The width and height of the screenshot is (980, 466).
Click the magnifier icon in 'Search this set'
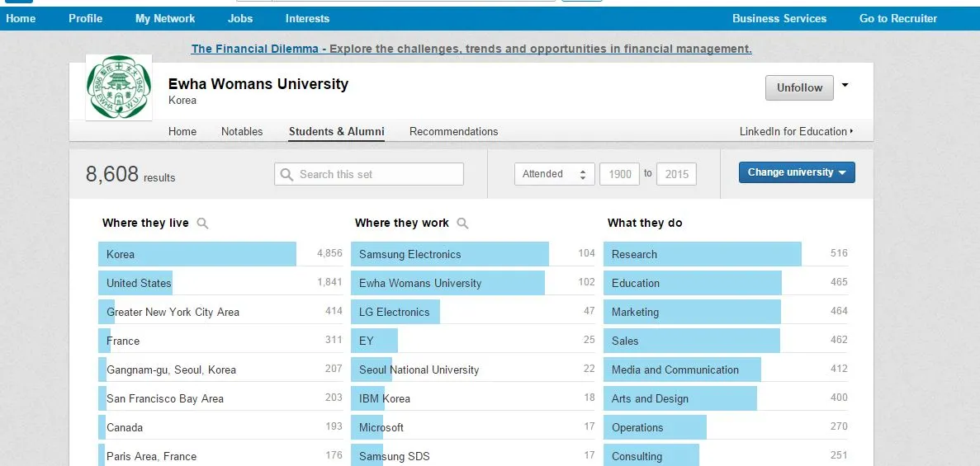pyautogui.click(x=287, y=174)
